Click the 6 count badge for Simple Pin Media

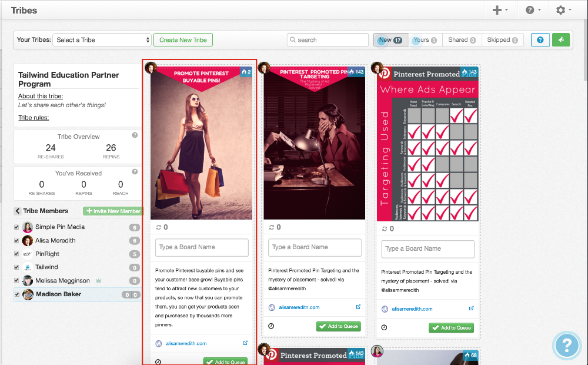coord(134,227)
